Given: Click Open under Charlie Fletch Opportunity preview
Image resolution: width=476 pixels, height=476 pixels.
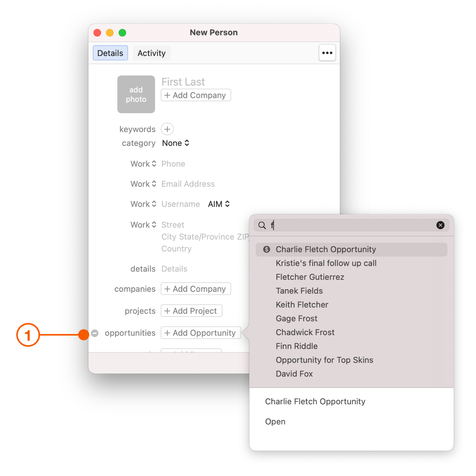Looking at the screenshot, I should (x=275, y=422).
